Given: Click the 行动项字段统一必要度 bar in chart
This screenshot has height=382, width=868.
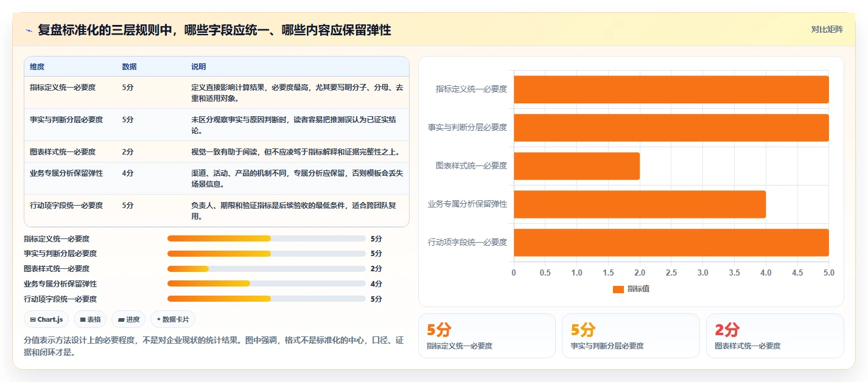Looking at the screenshot, I should click(x=671, y=243).
